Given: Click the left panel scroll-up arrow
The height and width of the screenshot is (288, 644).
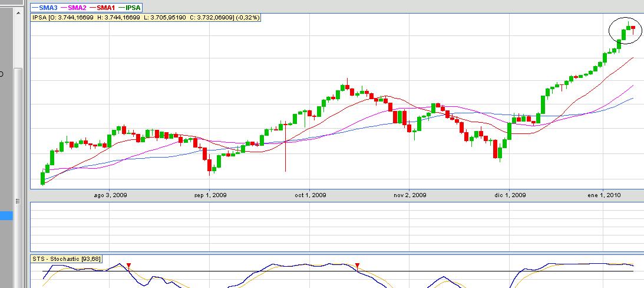Looking at the screenshot, I should coord(18,13).
